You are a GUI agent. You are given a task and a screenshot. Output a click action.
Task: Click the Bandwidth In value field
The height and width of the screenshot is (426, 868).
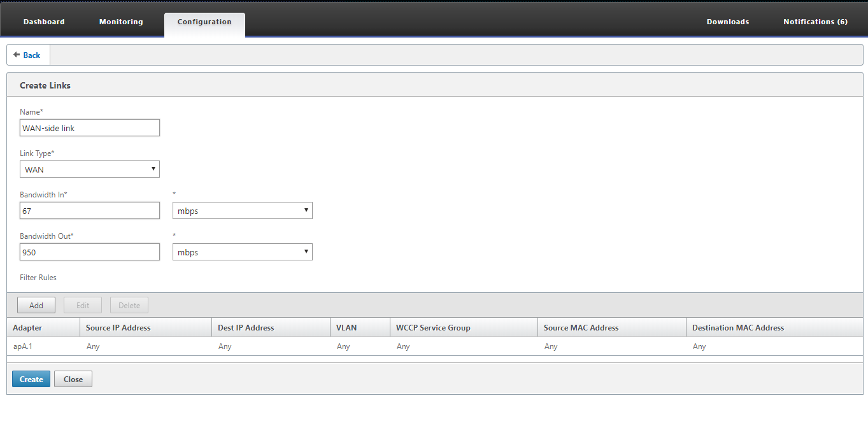(x=90, y=211)
